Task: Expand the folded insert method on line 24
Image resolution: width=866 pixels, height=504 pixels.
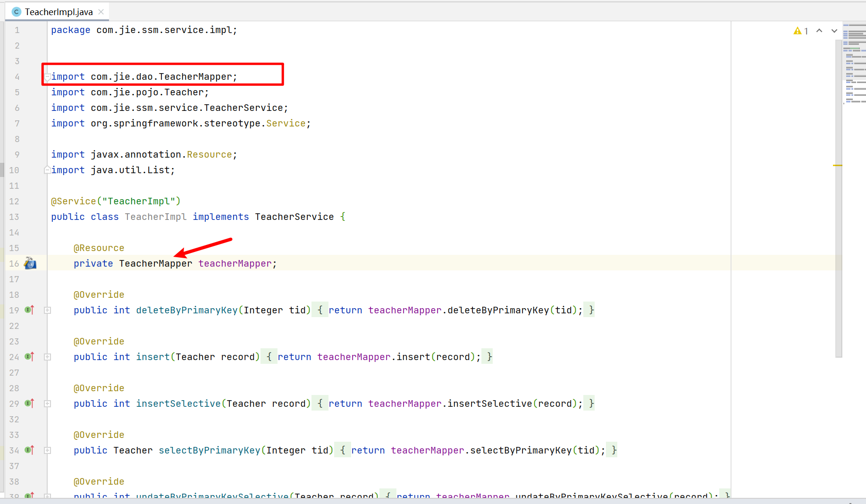Action: [48, 357]
